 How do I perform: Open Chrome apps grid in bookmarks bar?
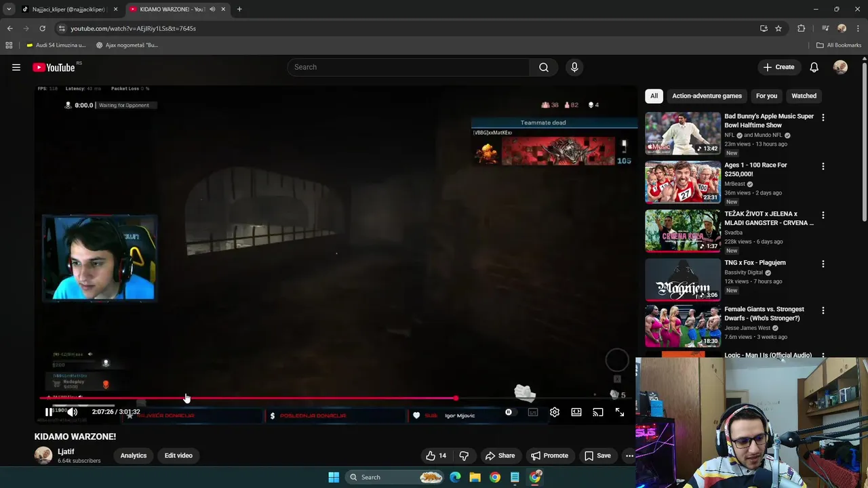click(x=9, y=45)
